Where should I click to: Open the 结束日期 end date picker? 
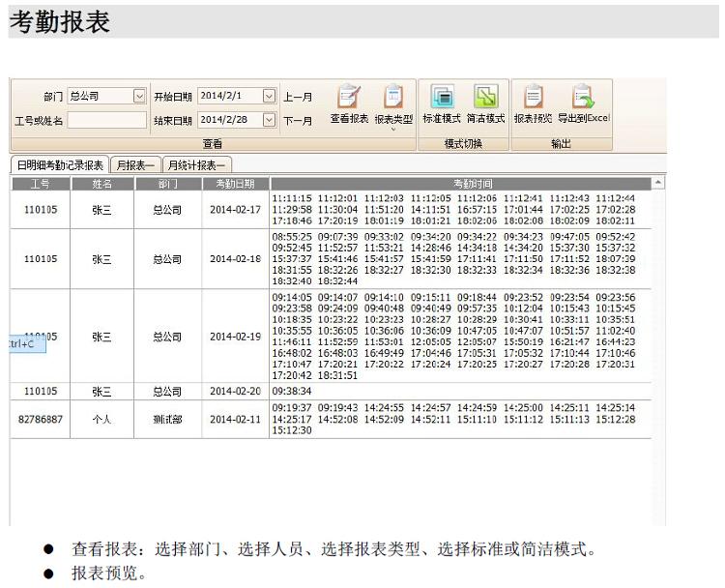[x=269, y=121]
